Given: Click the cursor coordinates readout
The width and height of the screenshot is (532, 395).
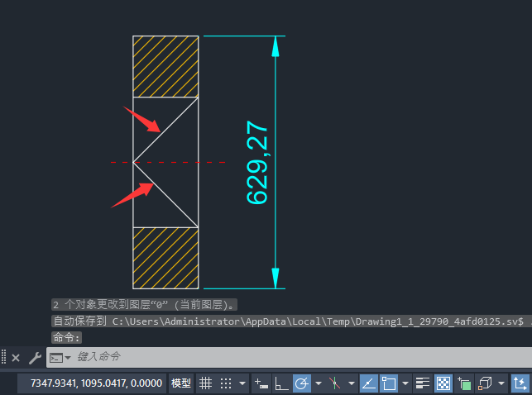Looking at the screenshot, I should 96,383.
